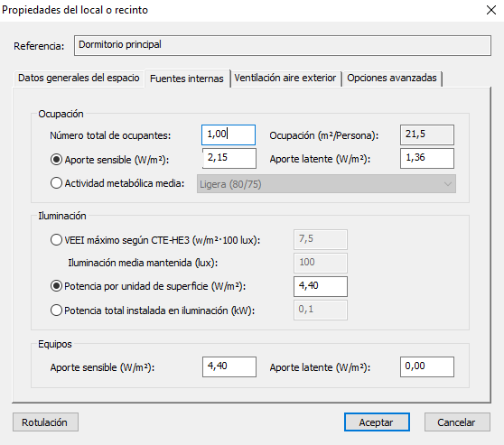Close the Propiedades del local dialog

[x=491, y=10]
